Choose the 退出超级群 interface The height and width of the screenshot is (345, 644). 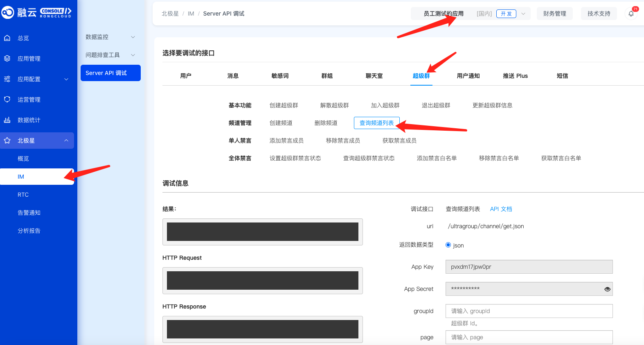pyautogui.click(x=436, y=105)
